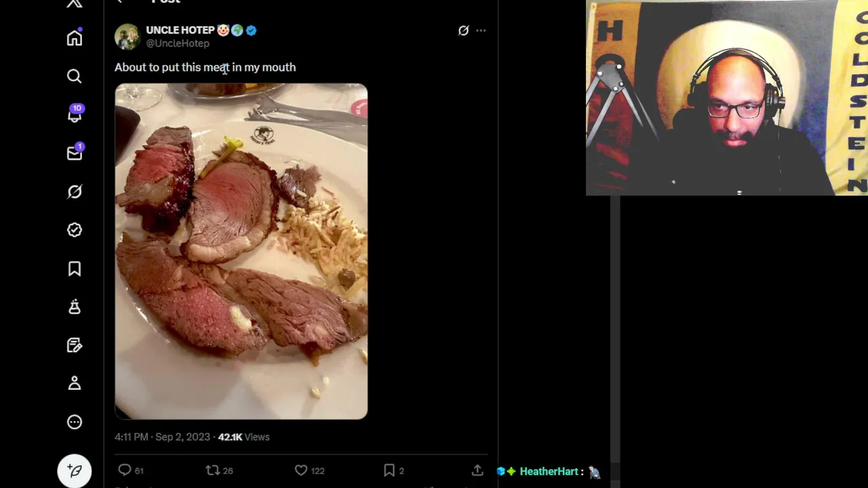Open replies via the comment icon showing 61
Screen dimensions: 868x488
coord(130,470)
